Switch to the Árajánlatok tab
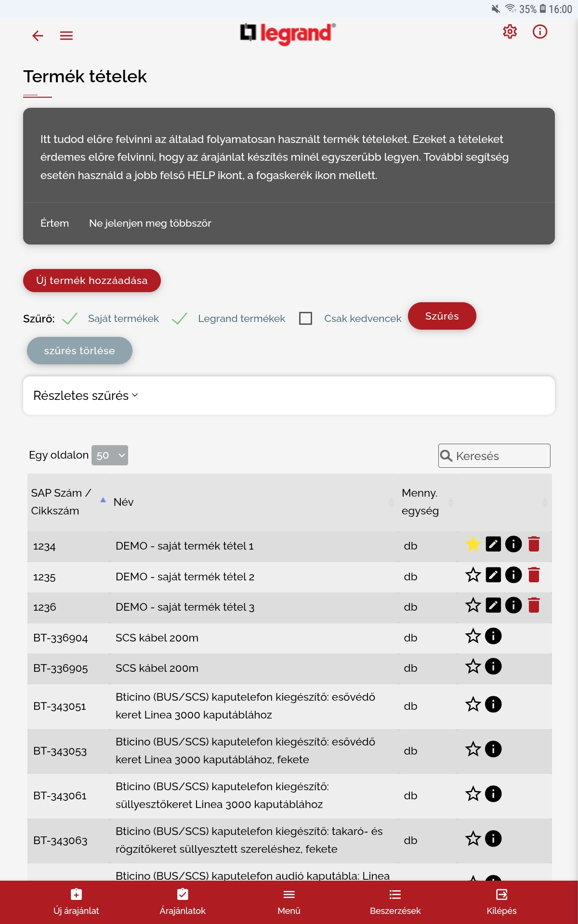This screenshot has width=578, height=924. 183,902
